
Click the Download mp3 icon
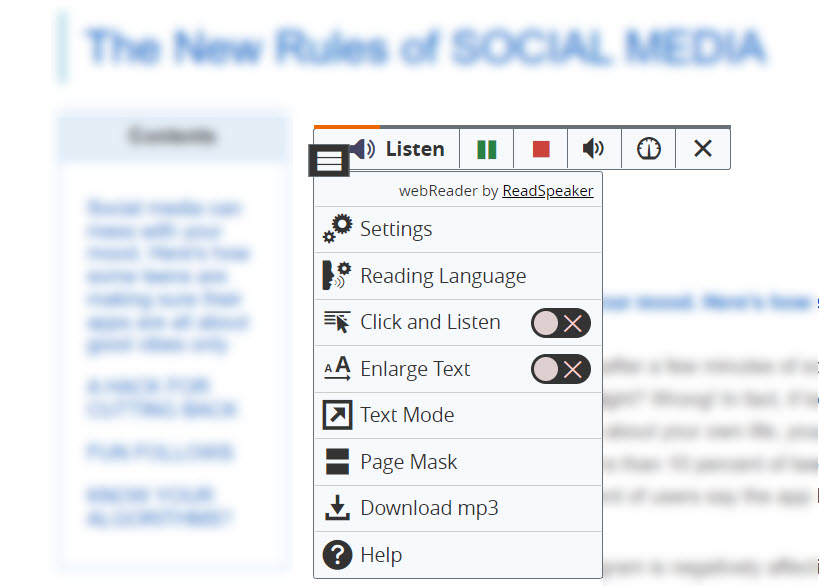[x=337, y=508]
